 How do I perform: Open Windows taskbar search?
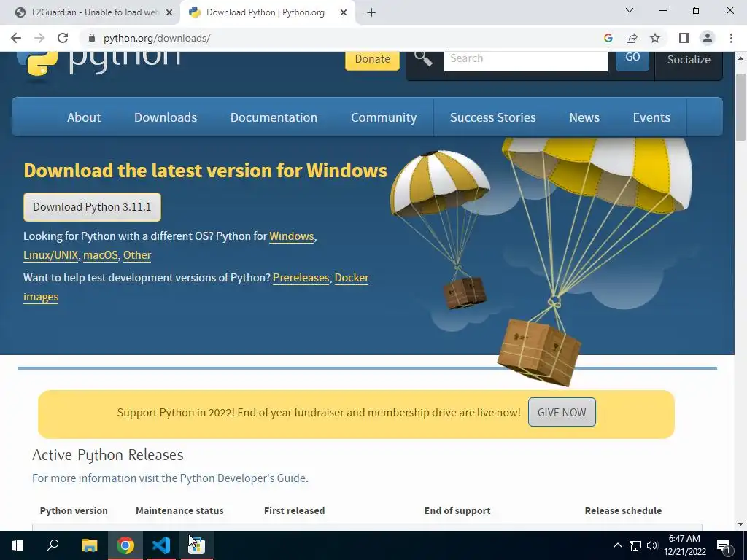[x=53, y=545]
